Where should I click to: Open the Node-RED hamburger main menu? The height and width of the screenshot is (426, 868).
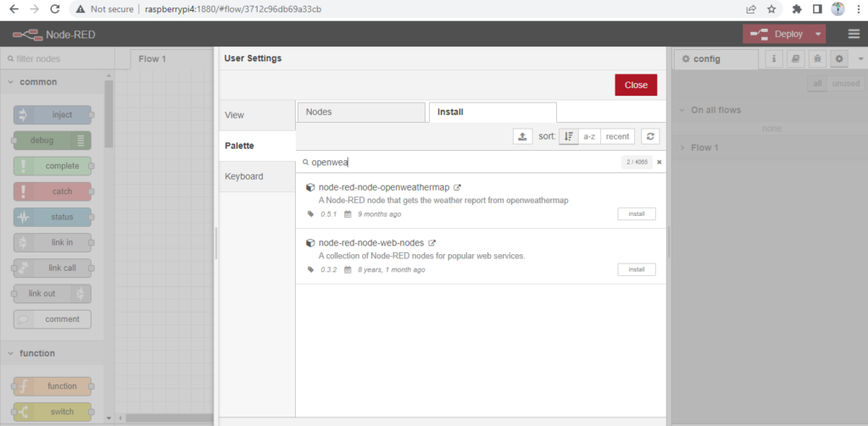point(854,35)
